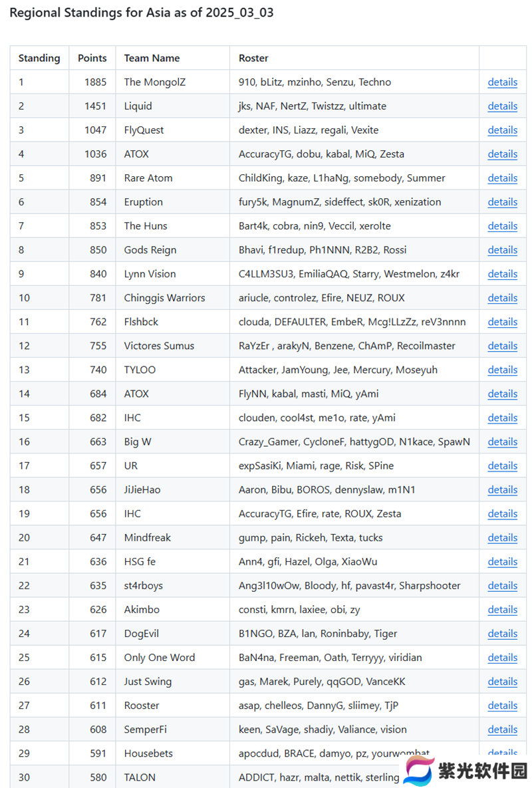Select the points value "1451"
Image resolution: width=532 pixels, height=788 pixels.
pyautogui.click(x=96, y=106)
